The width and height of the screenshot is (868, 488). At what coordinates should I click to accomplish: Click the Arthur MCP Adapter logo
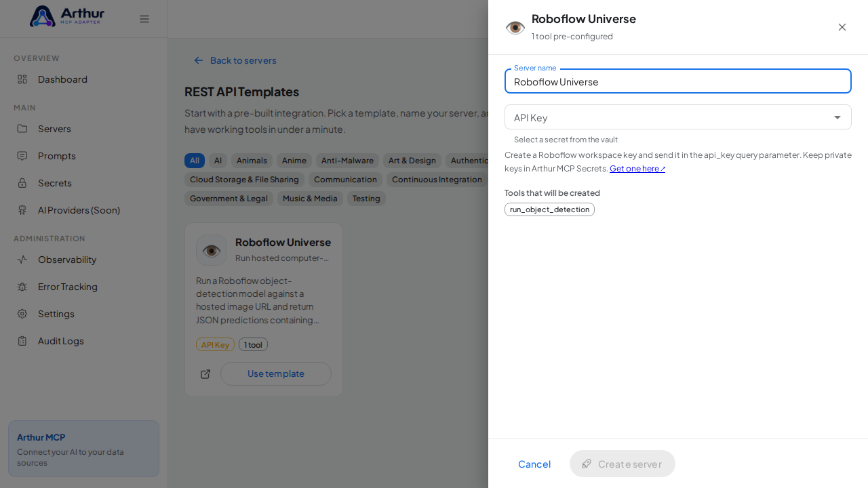coord(67,16)
